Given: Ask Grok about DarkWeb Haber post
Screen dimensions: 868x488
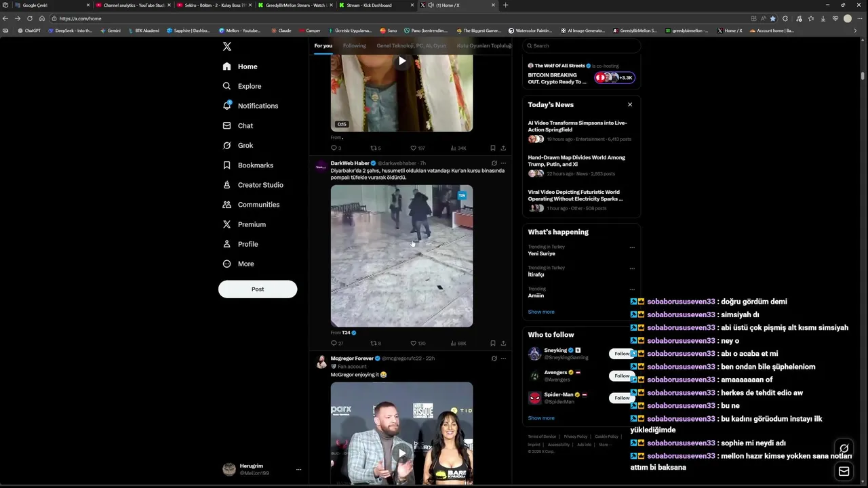Looking at the screenshot, I should 494,163.
